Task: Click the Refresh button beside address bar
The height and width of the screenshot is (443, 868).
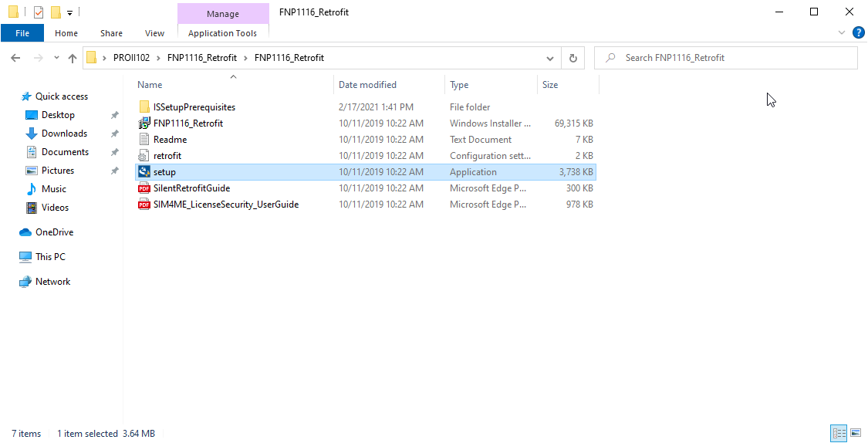Action: pos(572,58)
